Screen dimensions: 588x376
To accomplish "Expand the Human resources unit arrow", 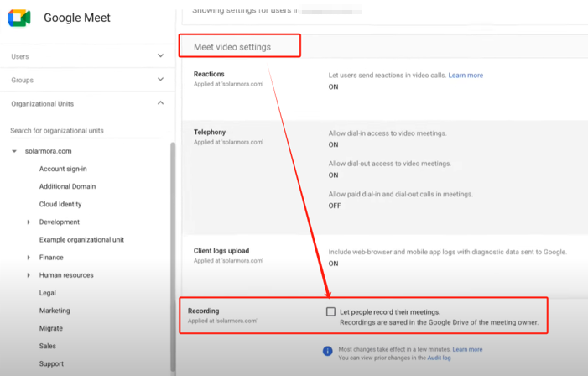I will pos(29,275).
